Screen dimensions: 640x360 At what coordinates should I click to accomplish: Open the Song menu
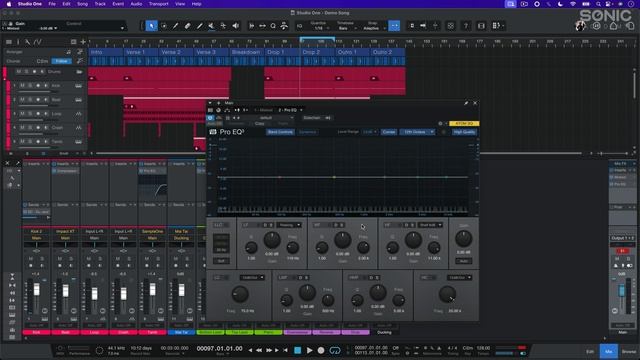coord(82,4)
